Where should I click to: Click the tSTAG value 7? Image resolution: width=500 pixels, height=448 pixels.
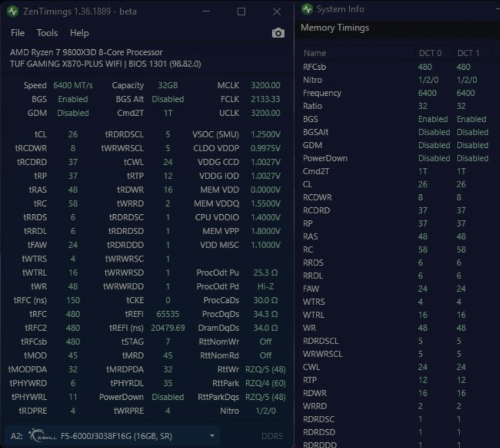(168, 342)
